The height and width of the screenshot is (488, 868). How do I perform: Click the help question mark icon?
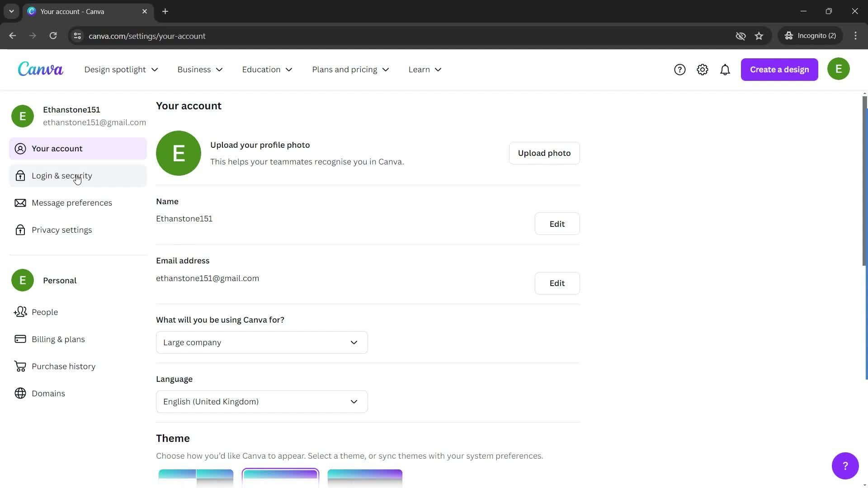tap(679, 69)
